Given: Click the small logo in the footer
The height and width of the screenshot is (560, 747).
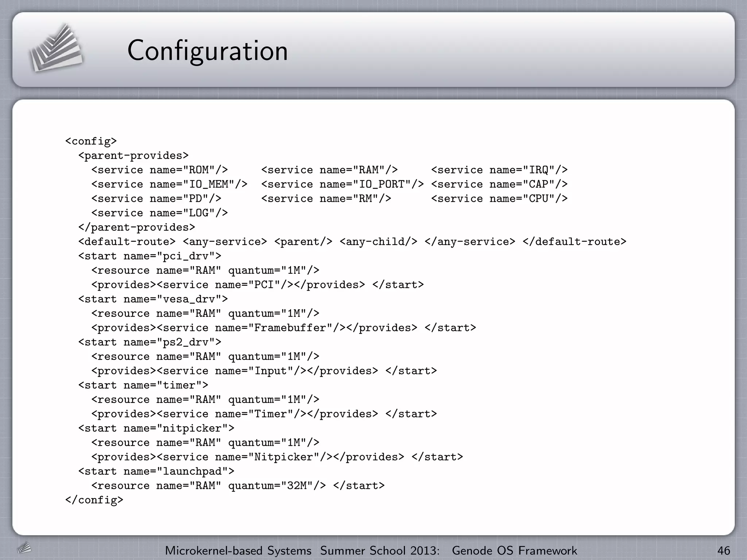Looking at the screenshot, I should pyautogui.click(x=24, y=548).
